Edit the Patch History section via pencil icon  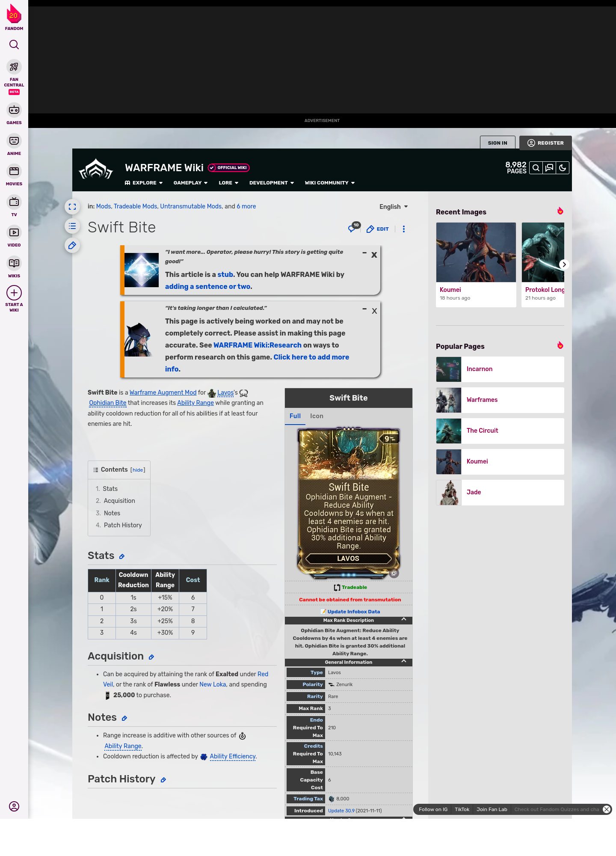(163, 780)
